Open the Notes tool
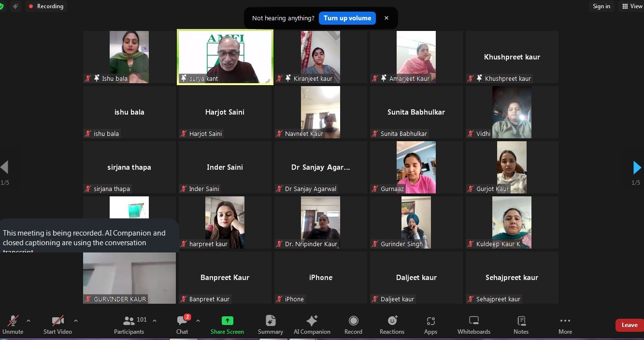The width and height of the screenshot is (644, 340). [x=521, y=325]
